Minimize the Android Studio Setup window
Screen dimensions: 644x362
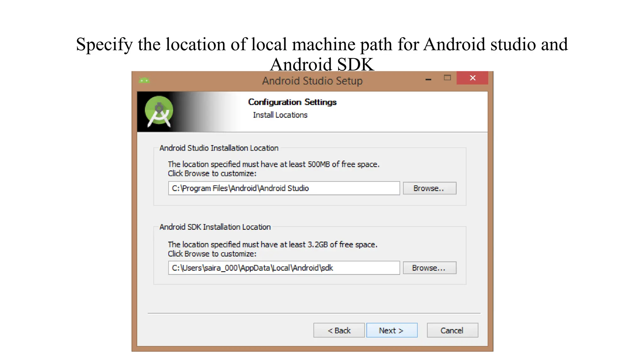pyautogui.click(x=428, y=80)
